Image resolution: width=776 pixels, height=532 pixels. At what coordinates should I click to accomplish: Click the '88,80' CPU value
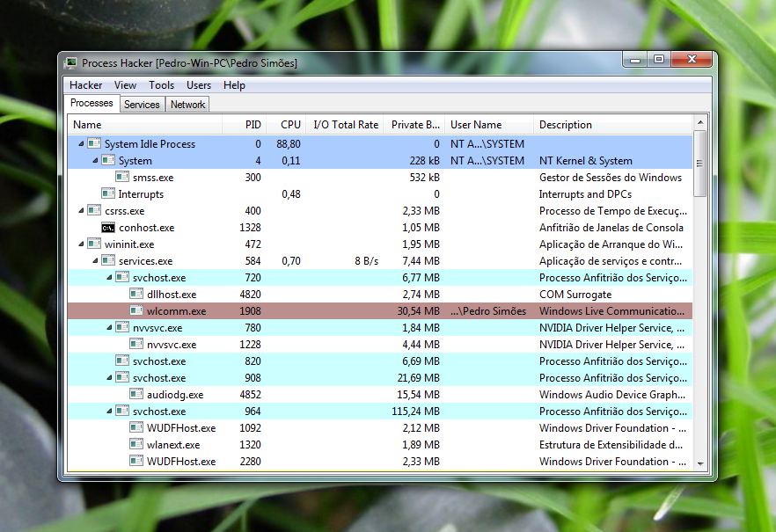click(x=288, y=144)
